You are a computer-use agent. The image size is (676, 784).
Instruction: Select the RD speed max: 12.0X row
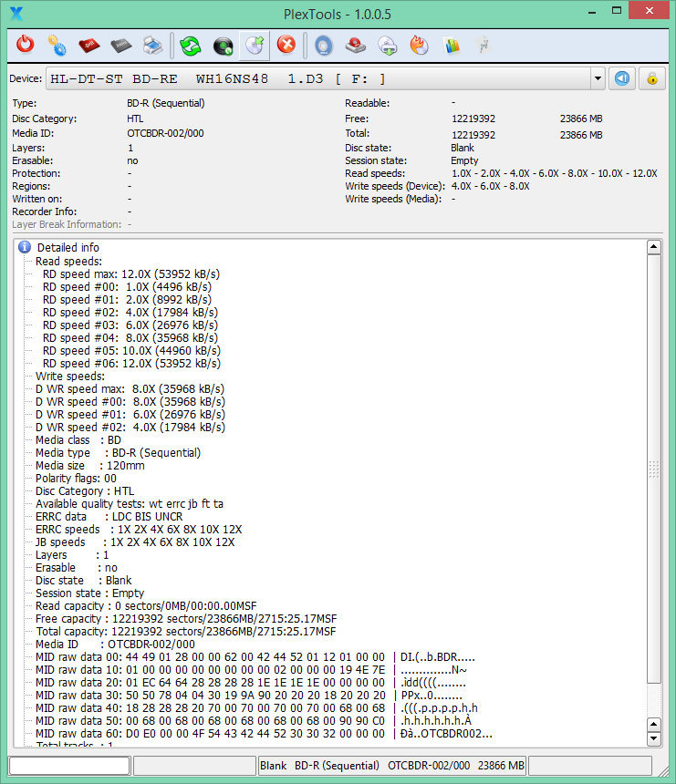click(x=131, y=274)
